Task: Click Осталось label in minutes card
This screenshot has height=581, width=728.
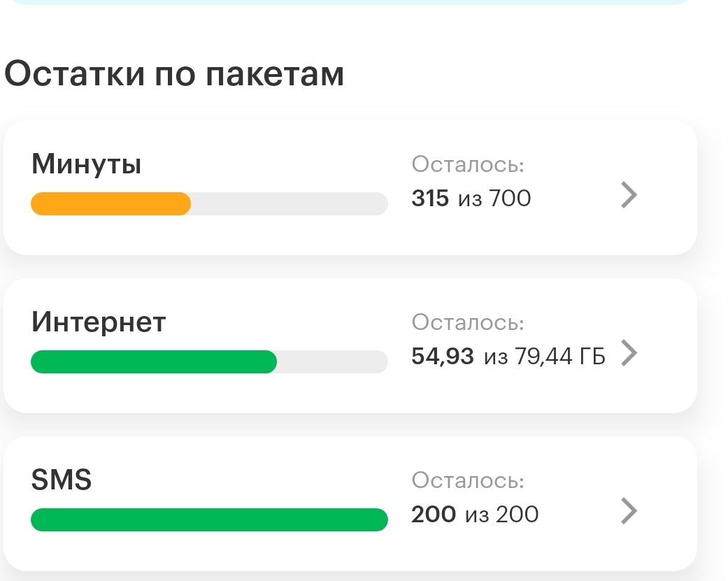Action: pyautogui.click(x=468, y=164)
